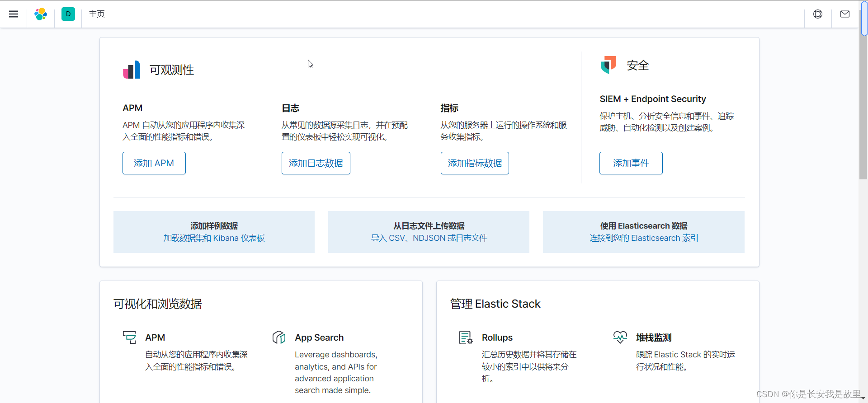Screen dimensions: 868x403
Task: Open the newsfeed mail icon
Action: pos(845,14)
